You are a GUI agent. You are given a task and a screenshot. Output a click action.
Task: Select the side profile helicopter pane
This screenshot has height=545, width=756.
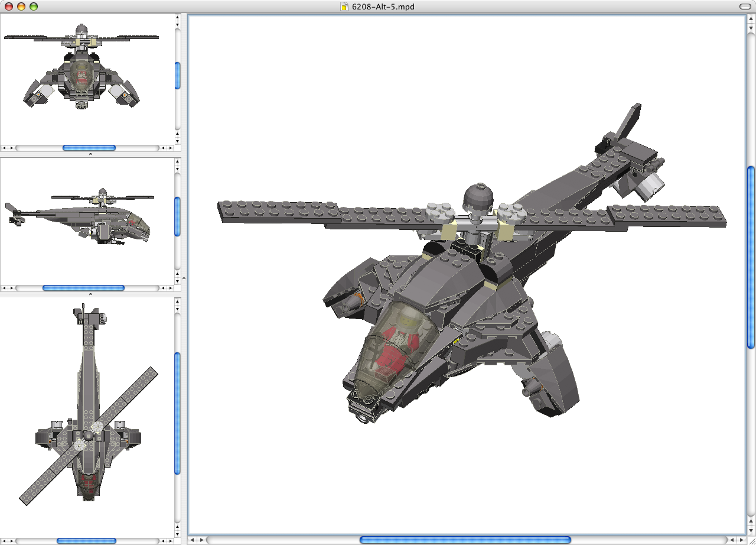pyautogui.click(x=87, y=220)
